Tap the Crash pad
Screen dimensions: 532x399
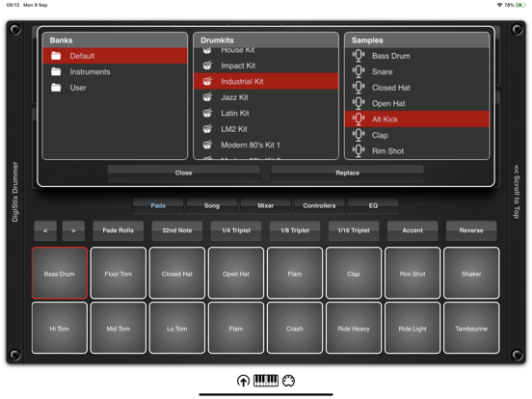click(x=295, y=328)
